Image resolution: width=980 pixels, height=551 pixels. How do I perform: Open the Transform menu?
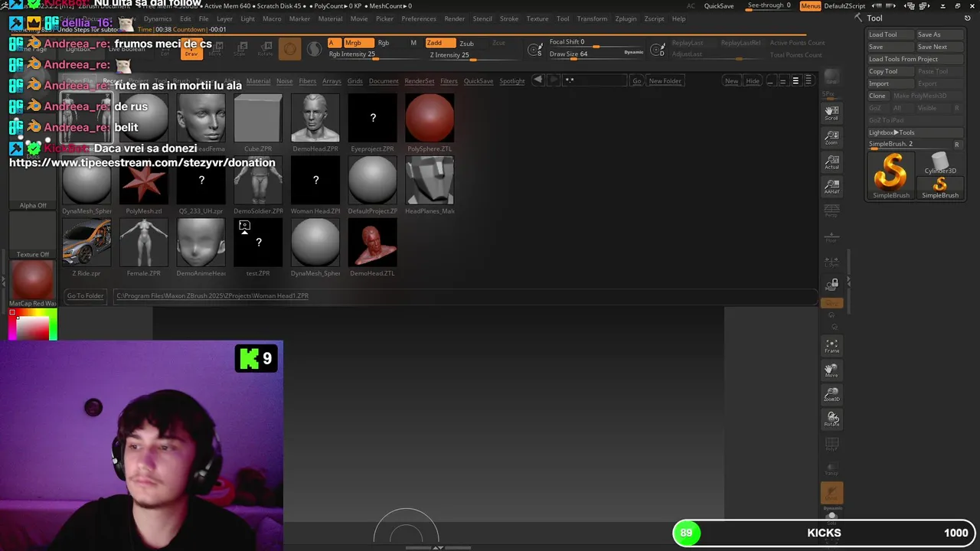coord(592,18)
